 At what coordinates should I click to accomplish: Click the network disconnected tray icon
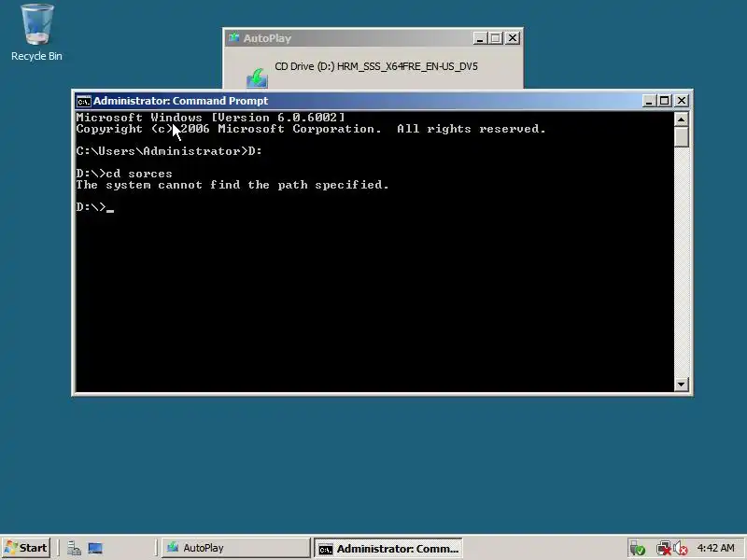(x=663, y=549)
